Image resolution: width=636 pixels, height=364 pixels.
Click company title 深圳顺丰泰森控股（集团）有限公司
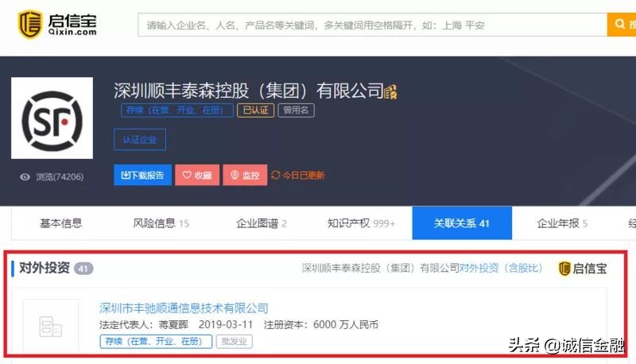(x=249, y=91)
